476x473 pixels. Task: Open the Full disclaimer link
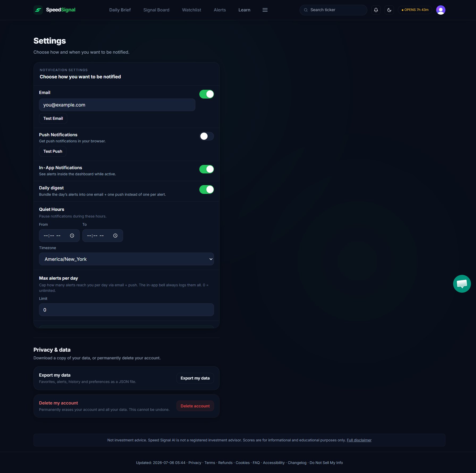pos(359,440)
